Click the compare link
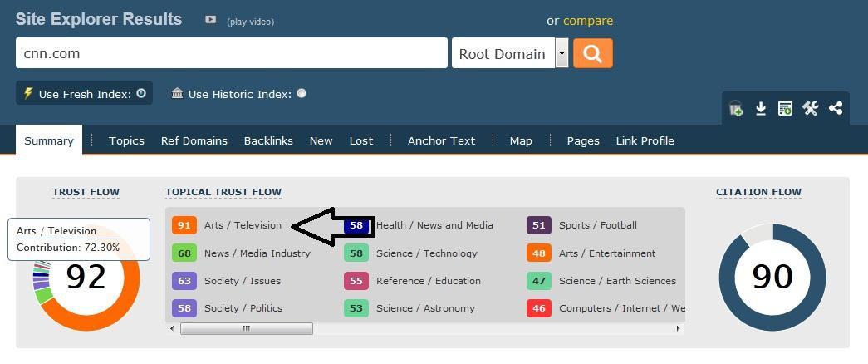 [588, 21]
